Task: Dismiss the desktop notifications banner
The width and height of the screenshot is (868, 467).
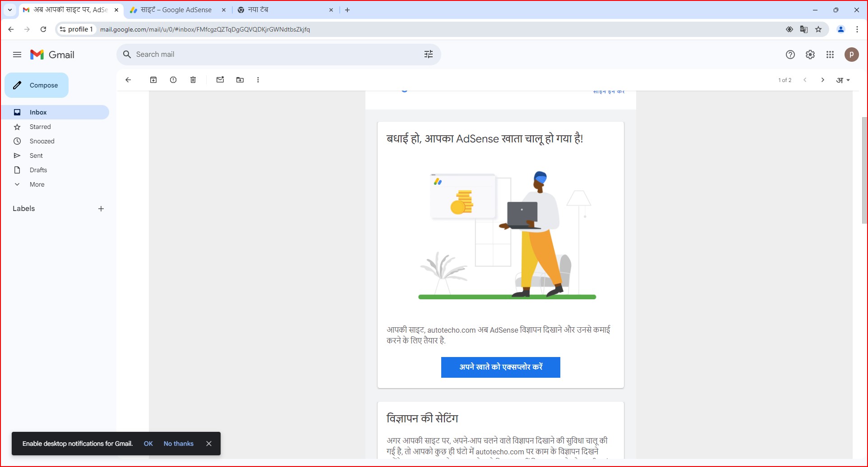Action: click(209, 444)
